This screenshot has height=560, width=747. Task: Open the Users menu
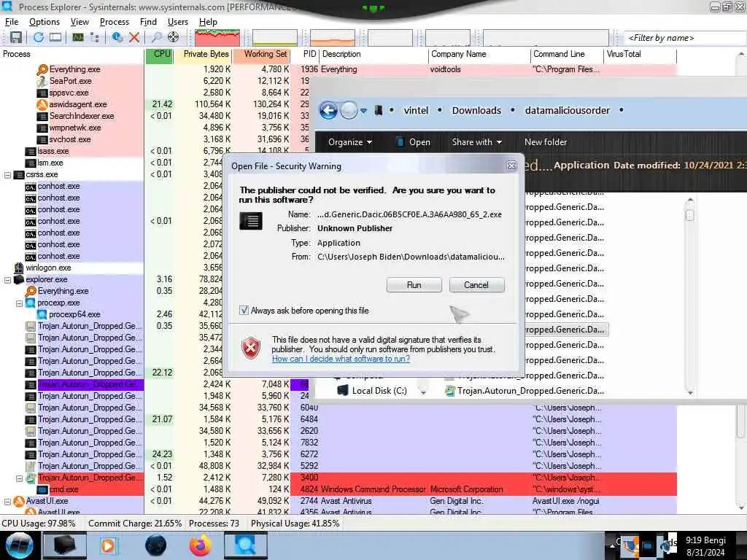[178, 22]
